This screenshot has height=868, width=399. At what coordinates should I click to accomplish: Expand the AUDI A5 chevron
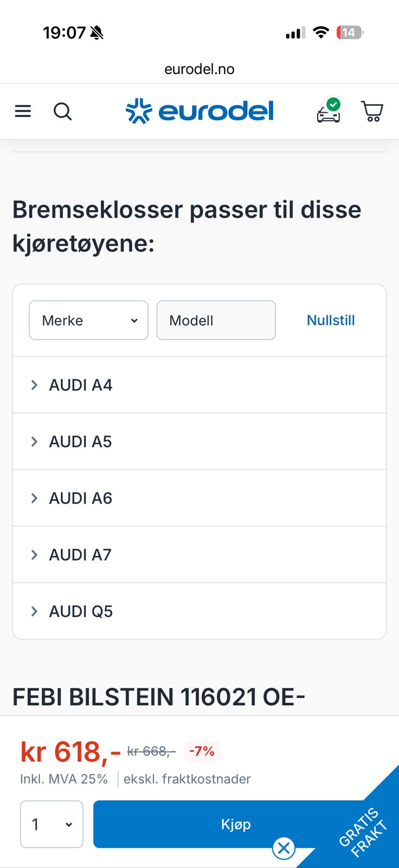tap(34, 442)
